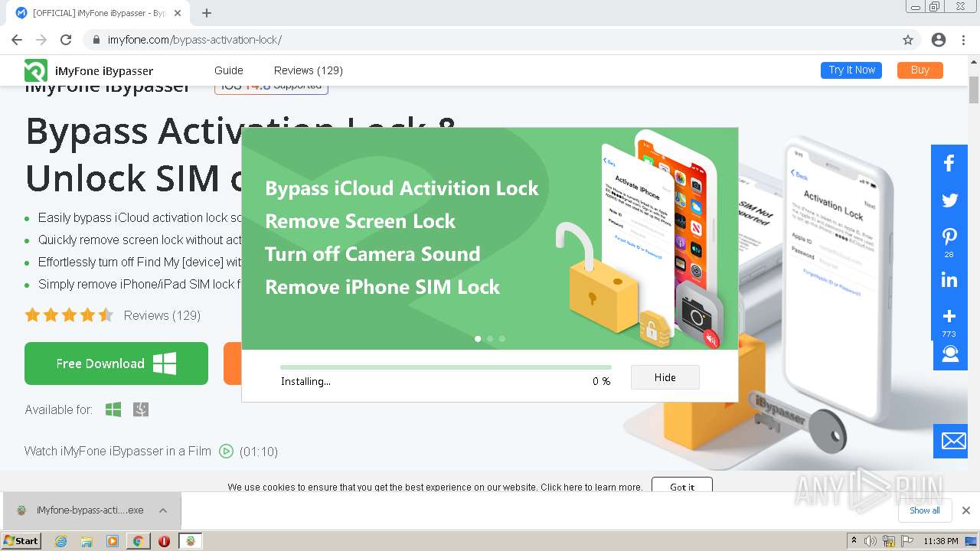Share the page on LinkedIn
Viewport: 980px width, 551px height.
point(949,280)
